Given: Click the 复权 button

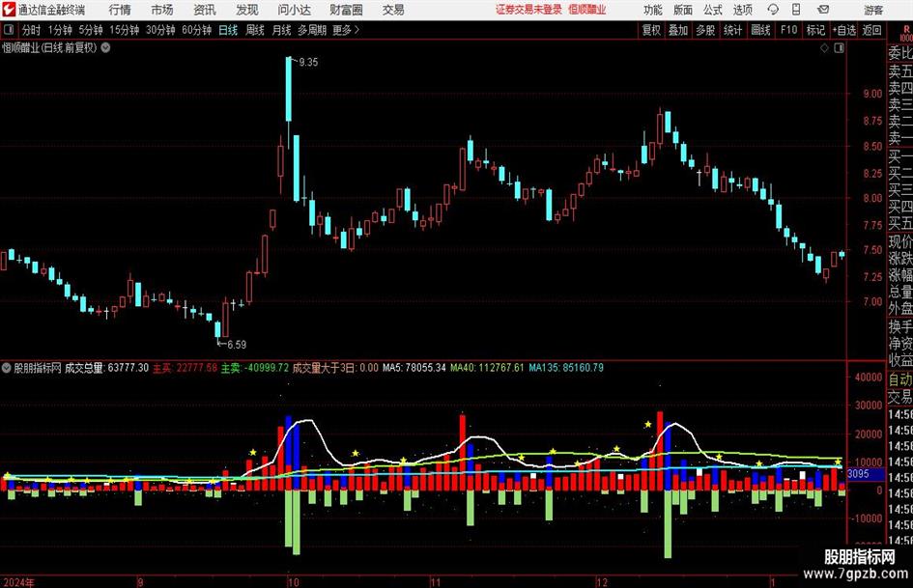Looking at the screenshot, I should click(x=651, y=30).
